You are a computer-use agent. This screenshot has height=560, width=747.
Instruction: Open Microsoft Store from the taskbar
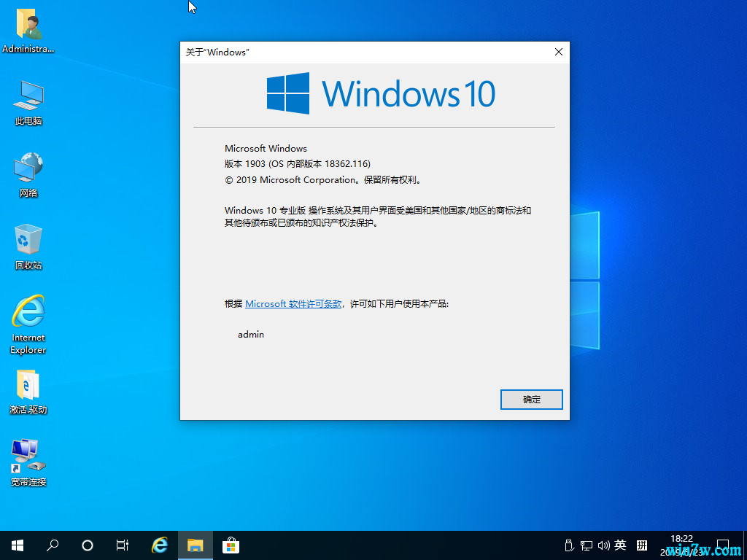pyautogui.click(x=231, y=545)
